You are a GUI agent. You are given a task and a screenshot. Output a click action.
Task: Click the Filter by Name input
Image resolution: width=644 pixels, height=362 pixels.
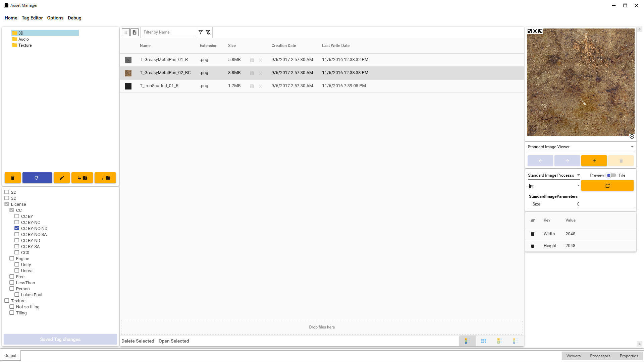click(169, 32)
